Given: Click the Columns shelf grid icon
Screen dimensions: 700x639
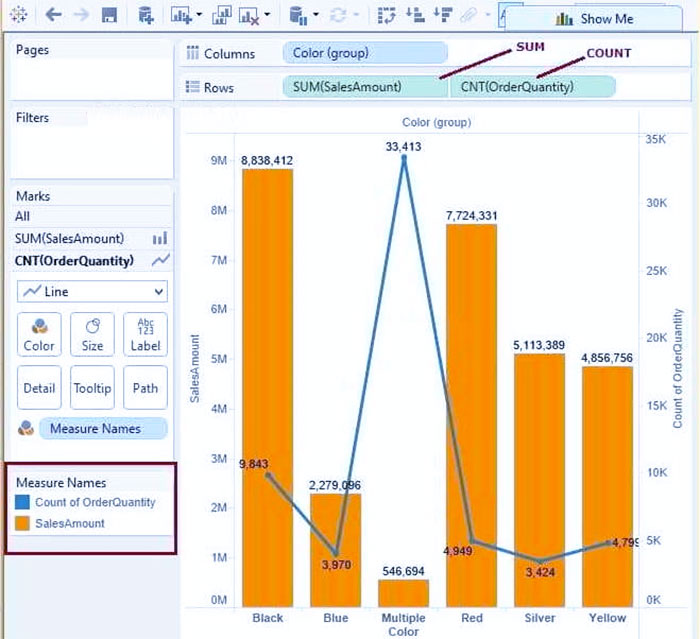Looking at the screenshot, I should point(192,52).
